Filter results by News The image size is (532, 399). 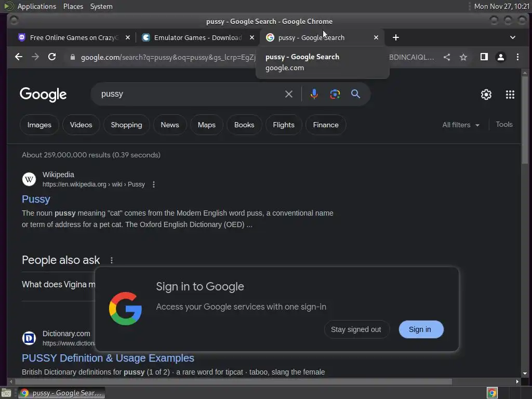(170, 125)
